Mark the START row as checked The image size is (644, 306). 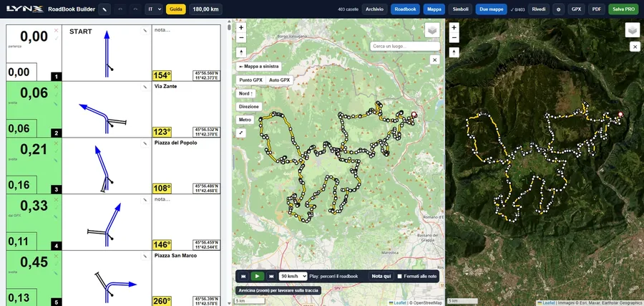pyautogui.click(x=57, y=38)
